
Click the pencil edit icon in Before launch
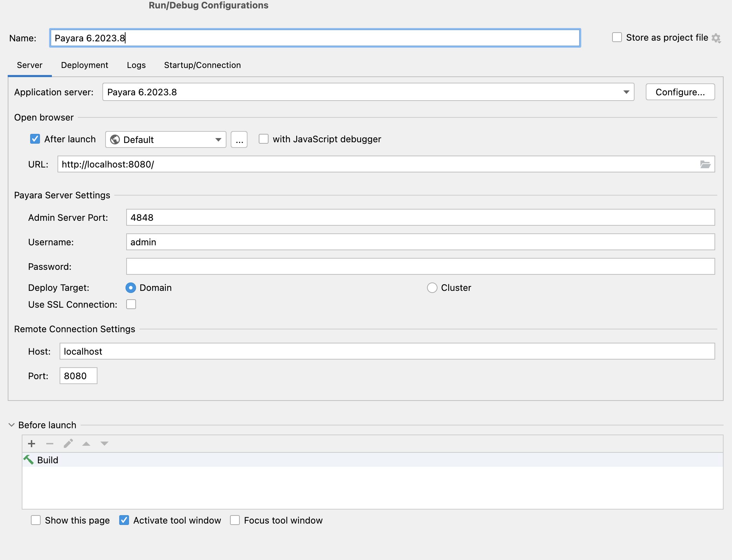(68, 444)
